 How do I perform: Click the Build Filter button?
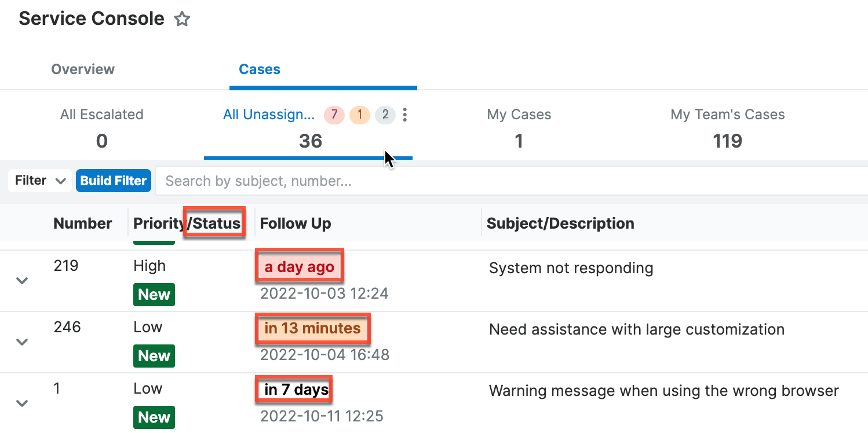coord(114,181)
